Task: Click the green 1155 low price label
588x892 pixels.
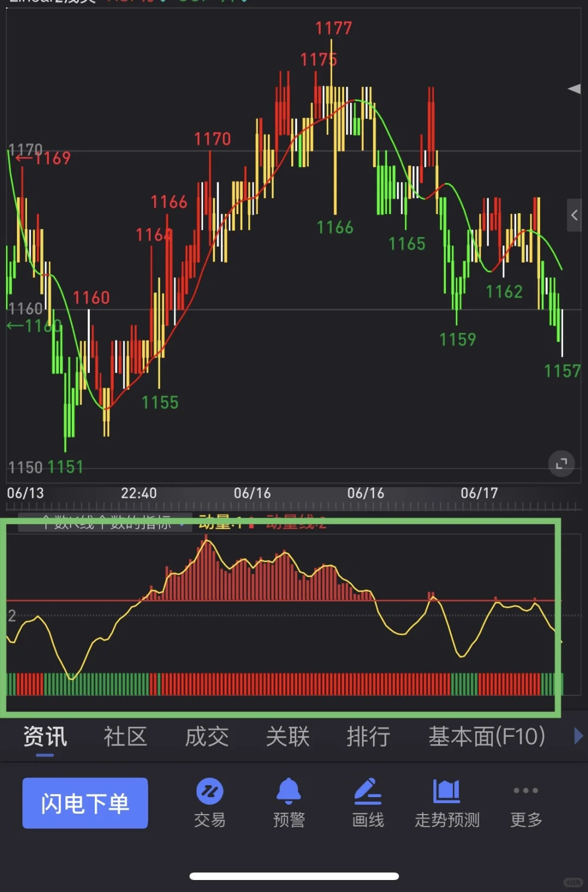Action: point(160,403)
